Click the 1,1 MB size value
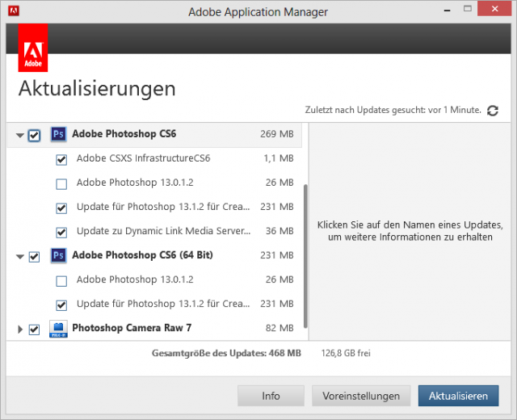 click(x=279, y=158)
